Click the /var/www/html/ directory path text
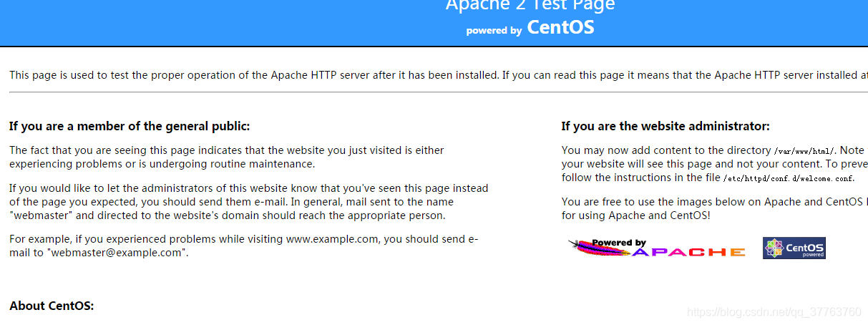 click(x=805, y=151)
